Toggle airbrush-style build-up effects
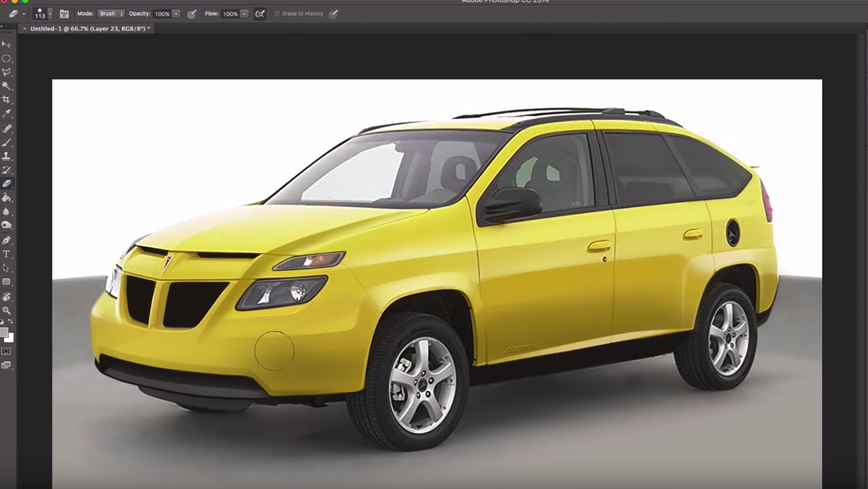868x489 pixels. pyautogui.click(x=260, y=14)
